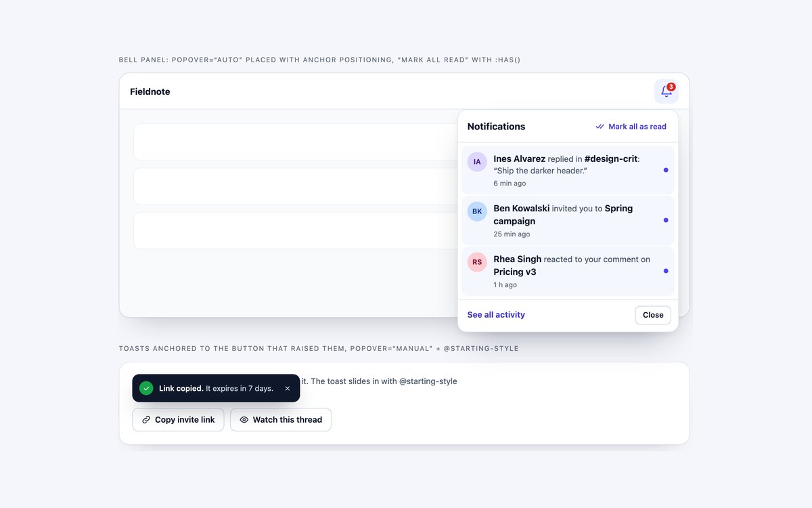Viewport: 812px width, 508px height.
Task: Toggle Watch this thread
Action: click(x=281, y=419)
